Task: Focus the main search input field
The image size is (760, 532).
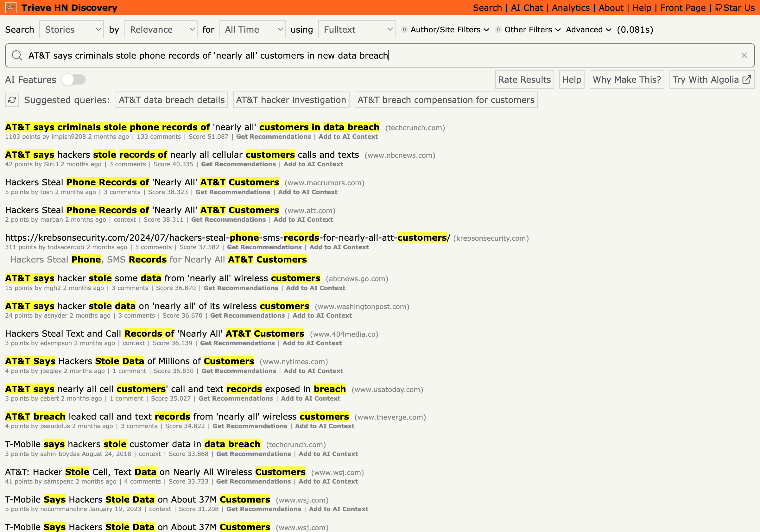Action: 380,55
